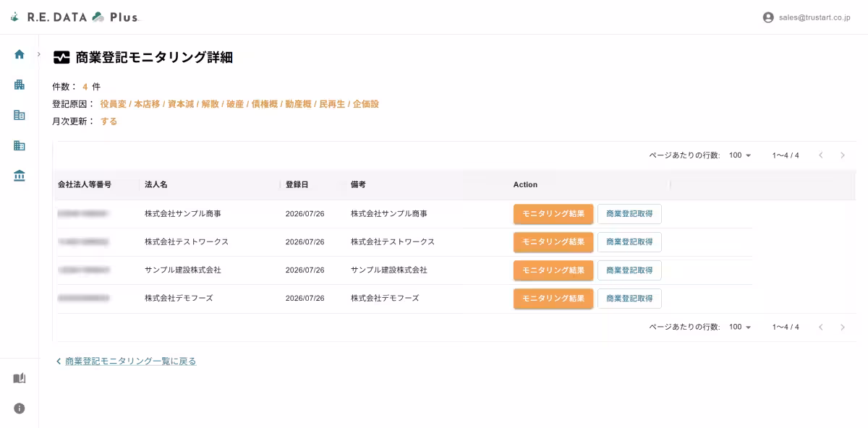Open the home icon in sidebar
The image size is (868, 428).
point(20,54)
